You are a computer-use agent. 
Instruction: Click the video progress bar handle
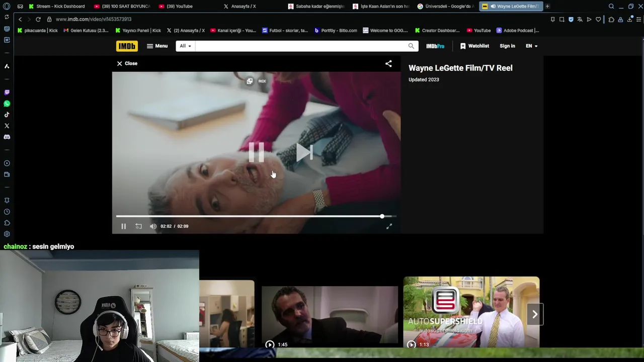[x=382, y=216]
